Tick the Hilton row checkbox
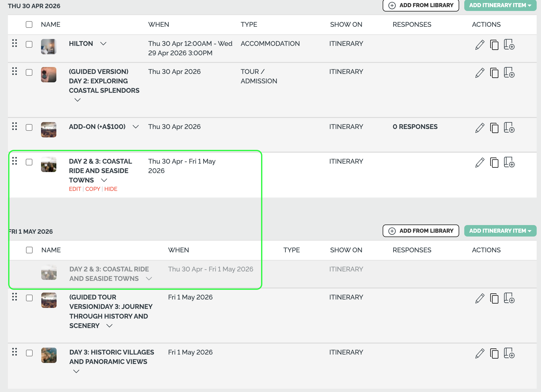541x392 pixels. pyautogui.click(x=29, y=44)
